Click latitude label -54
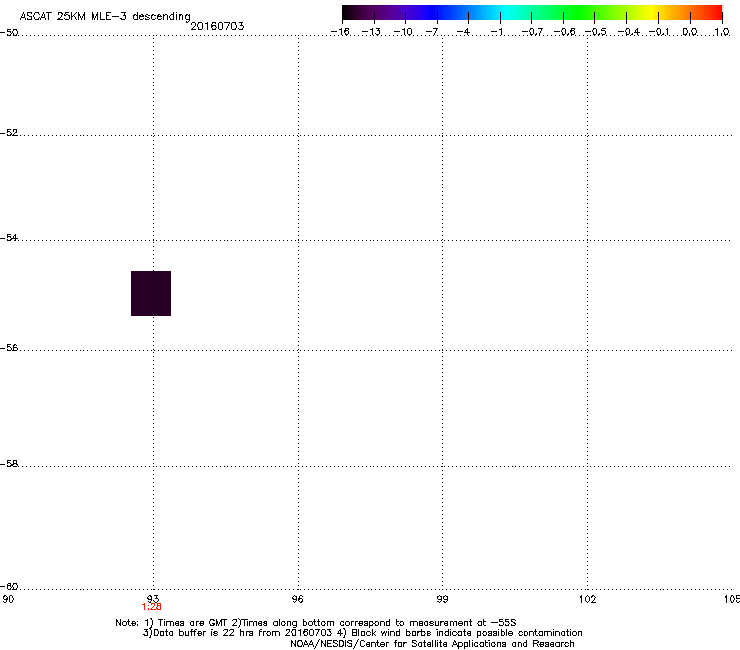Screen dimensions: 740x650 pyautogui.click(x=9, y=237)
